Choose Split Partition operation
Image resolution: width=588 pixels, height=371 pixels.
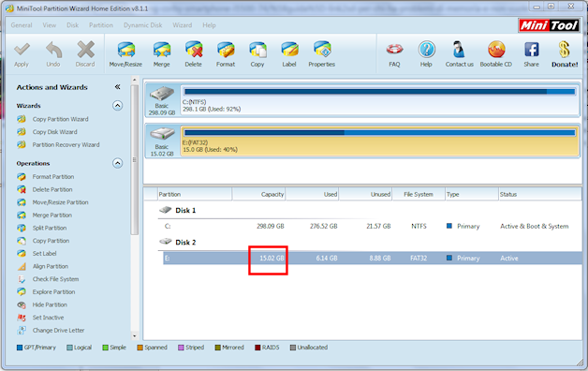[x=50, y=228]
